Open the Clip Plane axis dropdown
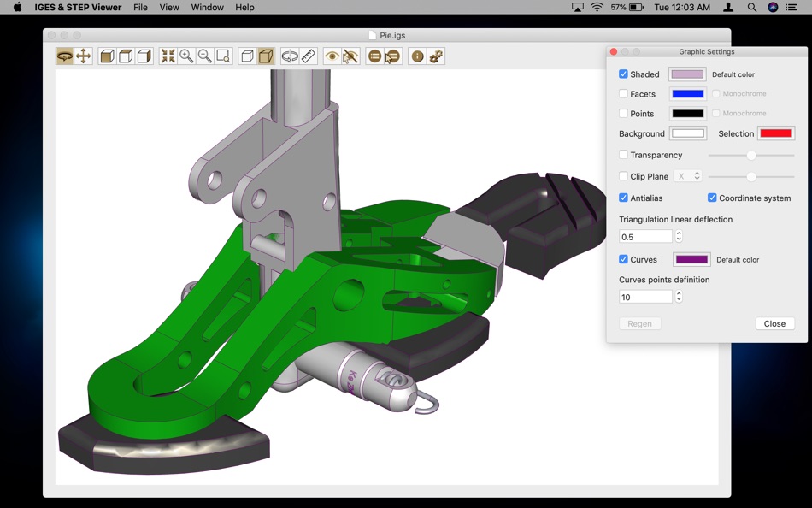Viewport: 812px width, 508px height. pyautogui.click(x=688, y=176)
